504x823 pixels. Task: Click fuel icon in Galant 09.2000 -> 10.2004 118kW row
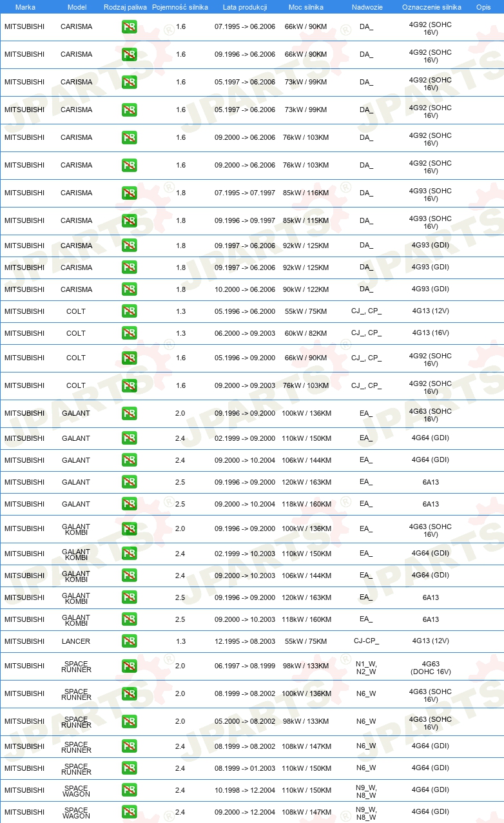point(129,504)
